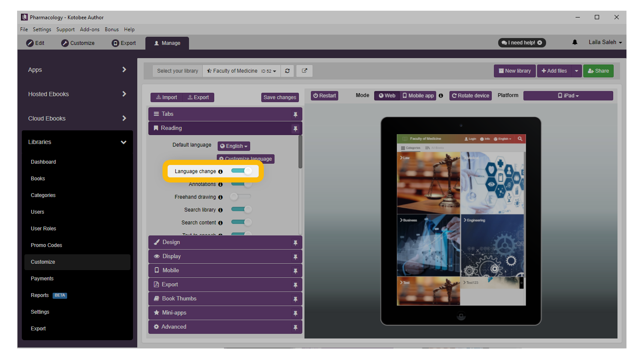Click the Import button
This screenshot has height=359, width=644.
pyautogui.click(x=167, y=97)
